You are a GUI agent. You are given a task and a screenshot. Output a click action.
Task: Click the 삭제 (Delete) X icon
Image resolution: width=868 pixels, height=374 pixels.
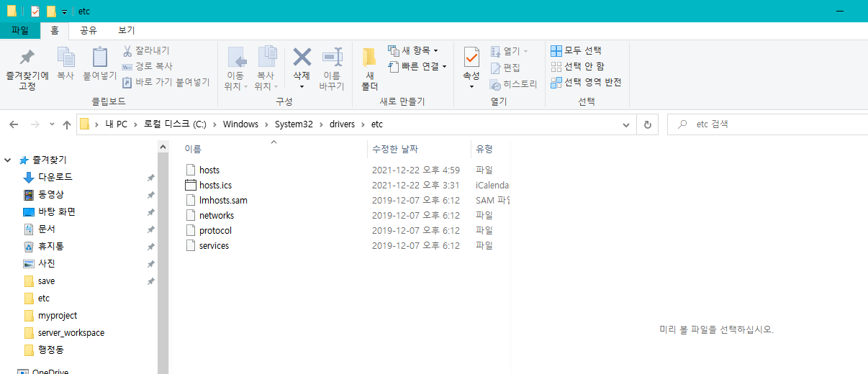coord(302,57)
